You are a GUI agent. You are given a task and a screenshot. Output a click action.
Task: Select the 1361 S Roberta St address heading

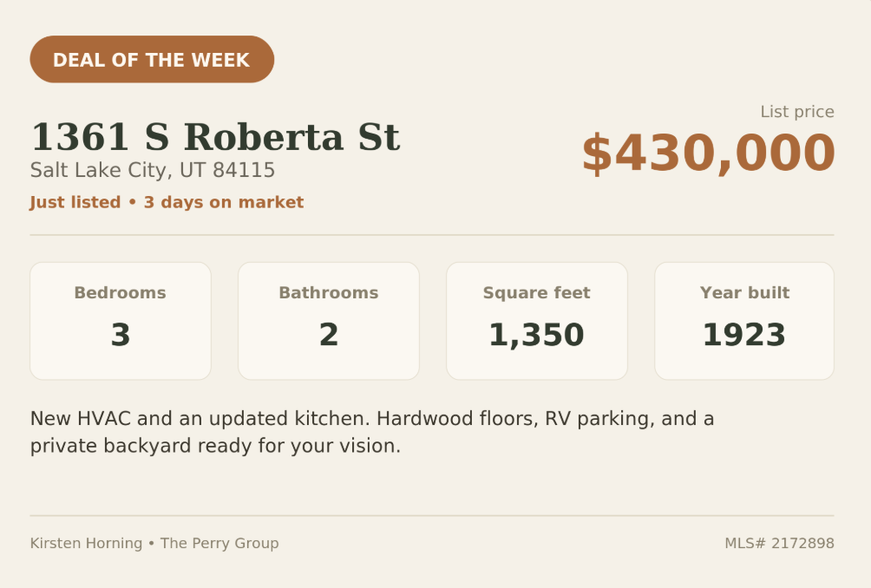(215, 136)
